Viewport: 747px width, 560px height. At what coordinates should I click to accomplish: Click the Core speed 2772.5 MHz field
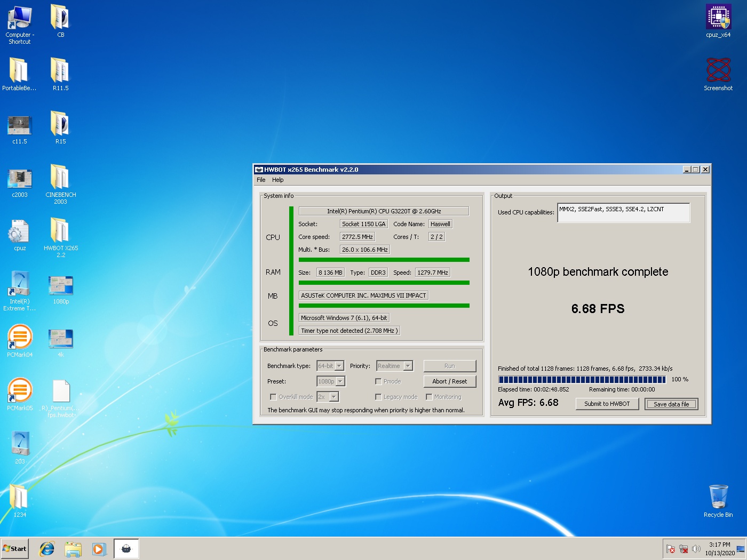[x=357, y=237]
